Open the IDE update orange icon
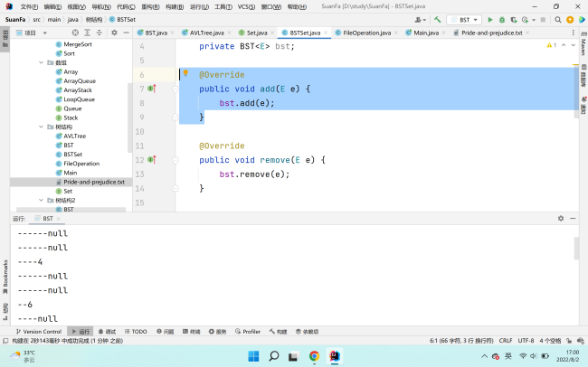Viewport: 588px width, 367px height. point(570,20)
